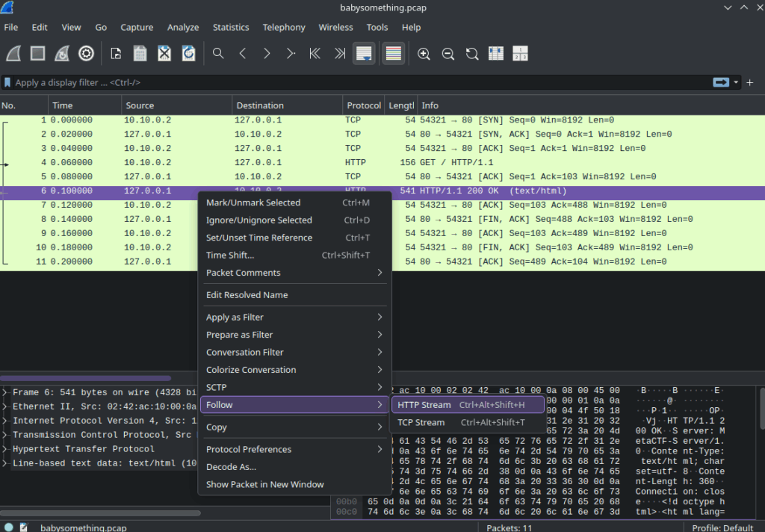Jump to the first packet

[315, 53]
